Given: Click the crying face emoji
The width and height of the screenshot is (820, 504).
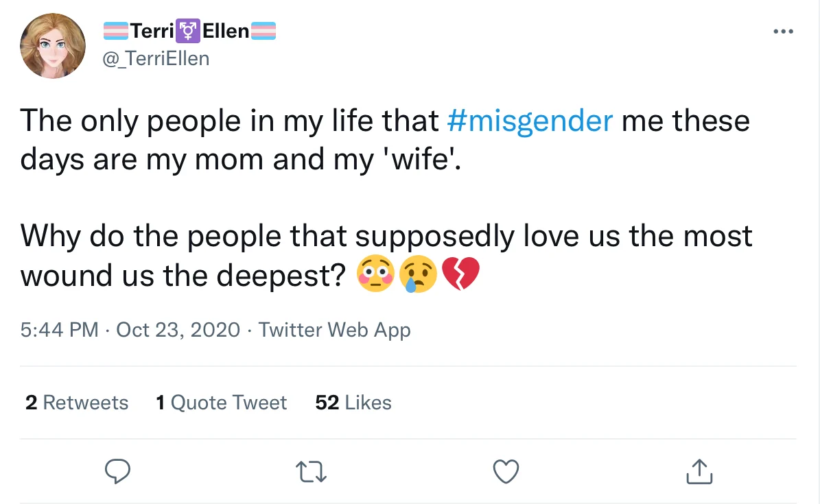Looking at the screenshot, I should 419,275.
